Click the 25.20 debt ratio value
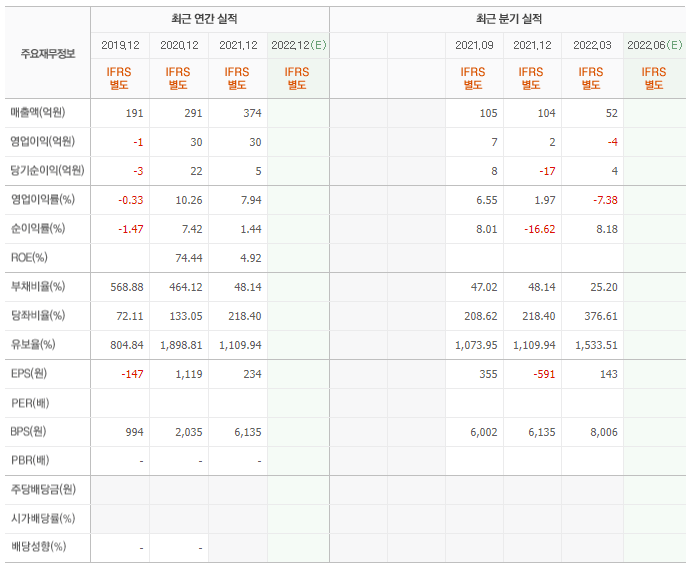Viewport: 695px width, 567px height. 604,287
